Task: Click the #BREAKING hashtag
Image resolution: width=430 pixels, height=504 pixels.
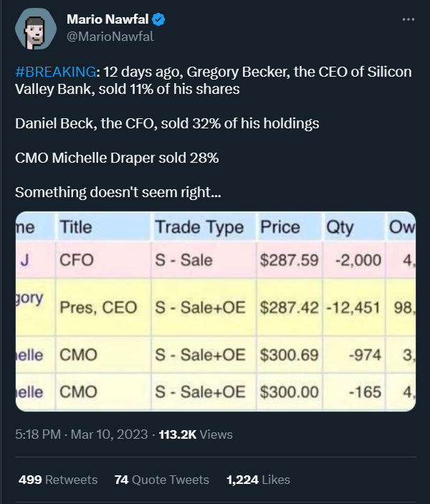Action: pyautogui.click(x=54, y=74)
